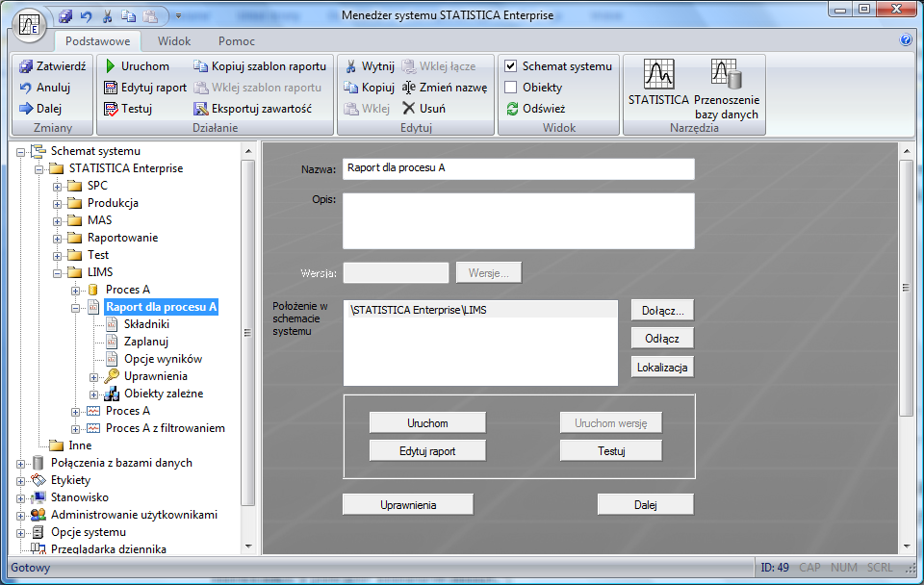Click the tree panel scroll down arrow
The width and height of the screenshot is (924, 585).
tap(248, 547)
